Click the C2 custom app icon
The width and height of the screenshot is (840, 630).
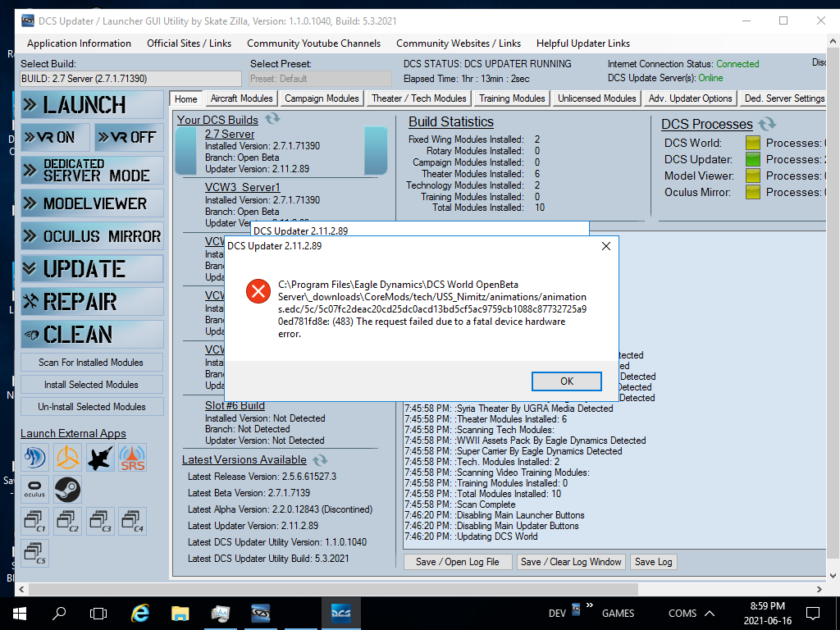coord(67,521)
